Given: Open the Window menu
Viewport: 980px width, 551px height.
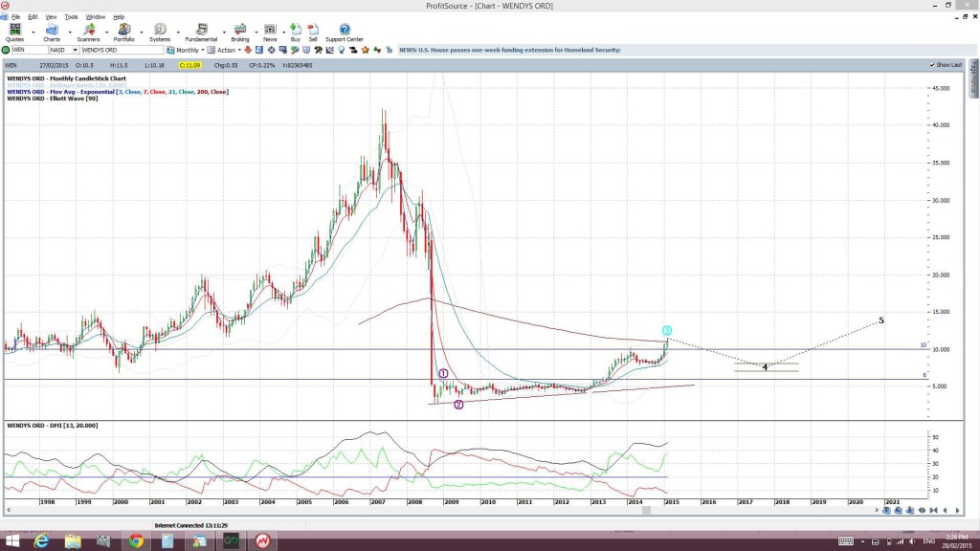Looking at the screenshot, I should click(95, 17).
